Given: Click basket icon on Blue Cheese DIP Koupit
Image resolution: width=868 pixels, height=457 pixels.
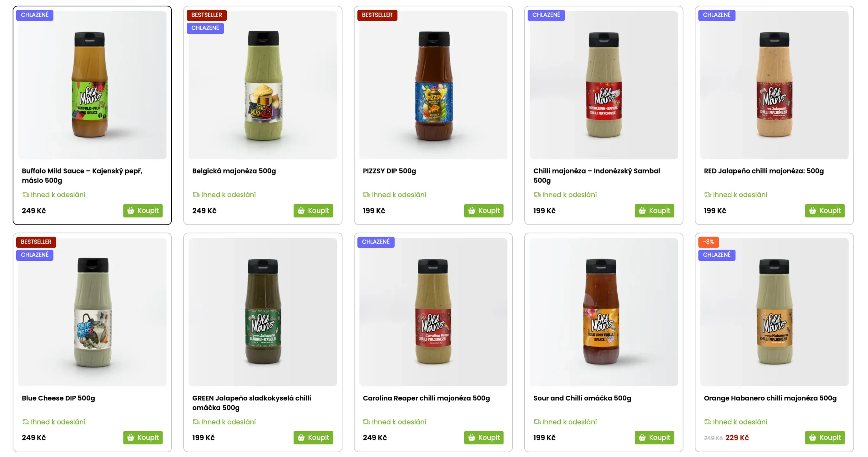Looking at the screenshot, I should pos(131,438).
